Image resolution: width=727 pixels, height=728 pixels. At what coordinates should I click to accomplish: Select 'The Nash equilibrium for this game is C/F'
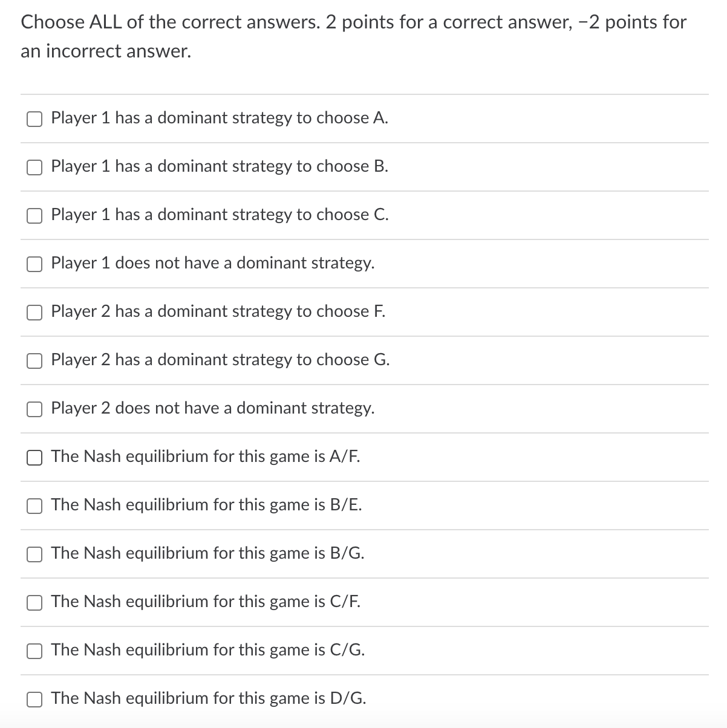coord(34,602)
